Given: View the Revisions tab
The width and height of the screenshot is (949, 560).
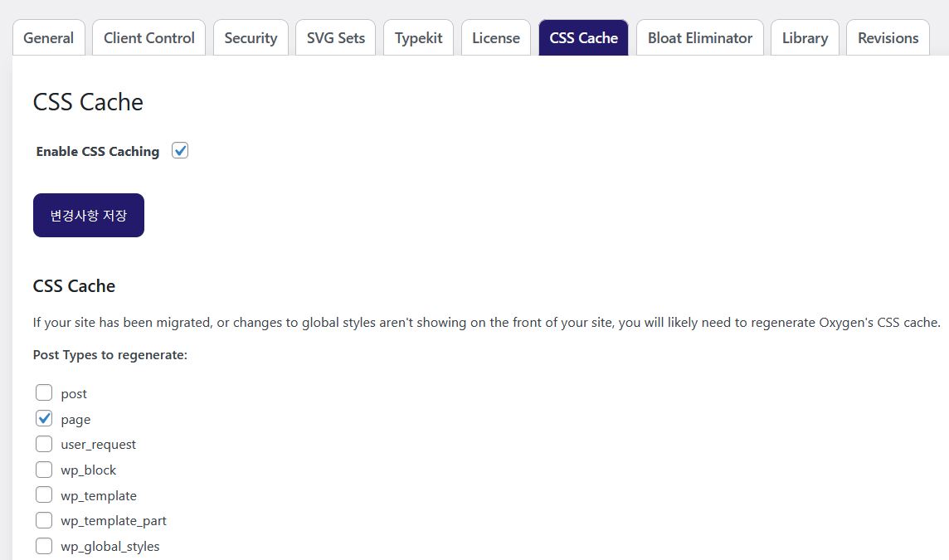Looking at the screenshot, I should pyautogui.click(x=888, y=38).
